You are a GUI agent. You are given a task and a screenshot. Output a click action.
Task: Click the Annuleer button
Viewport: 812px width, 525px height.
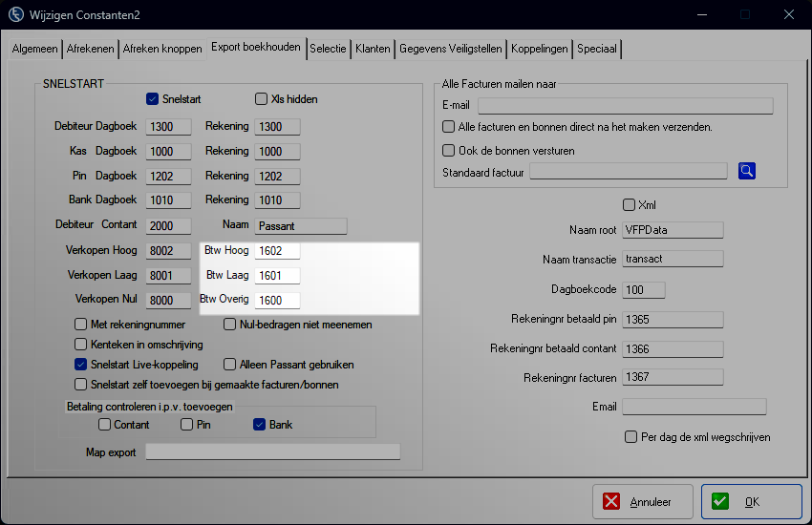[641, 502]
